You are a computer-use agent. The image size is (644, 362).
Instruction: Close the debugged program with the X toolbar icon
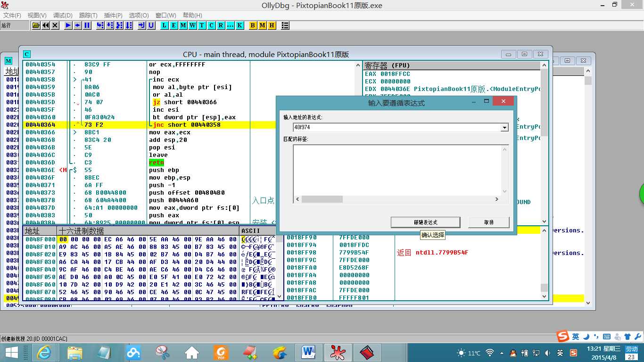[x=55, y=25]
